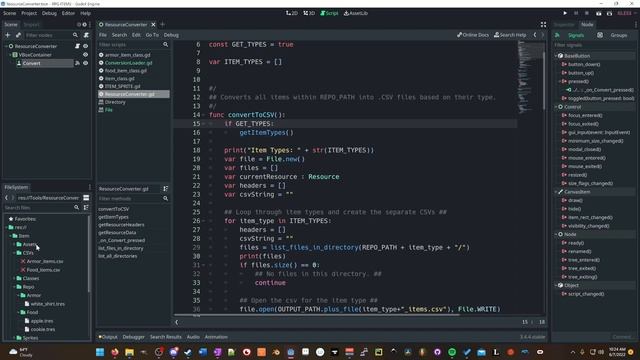The image size is (640, 360).
Task: Jump to getResourceHeaders method in outline
Action: [121, 225]
